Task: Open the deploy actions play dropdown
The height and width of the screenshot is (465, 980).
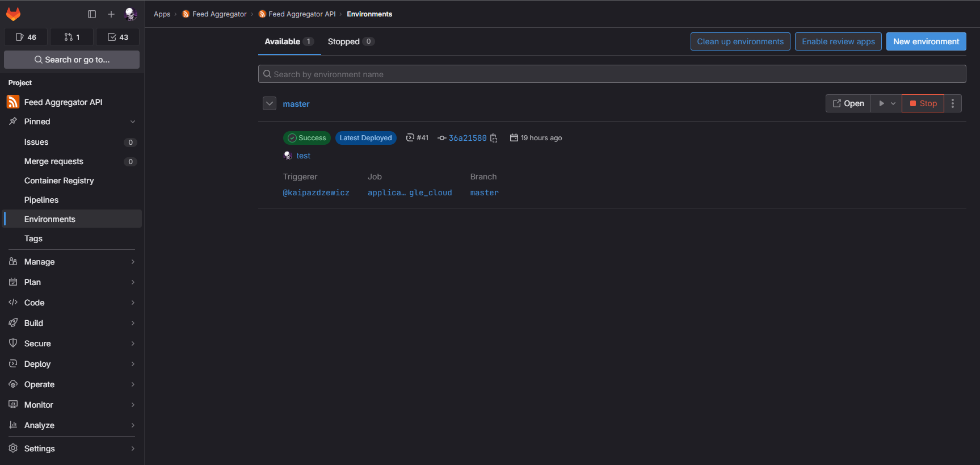Action: pos(886,103)
